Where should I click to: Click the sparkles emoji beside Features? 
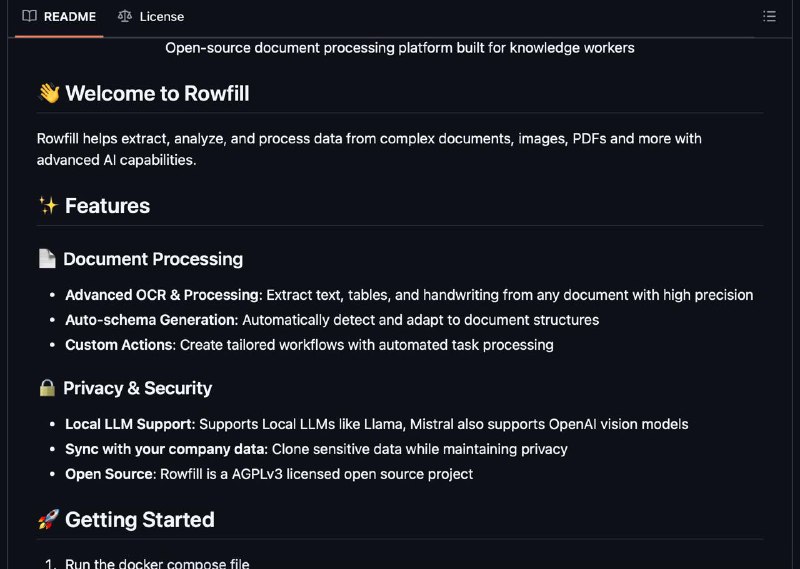(x=48, y=206)
